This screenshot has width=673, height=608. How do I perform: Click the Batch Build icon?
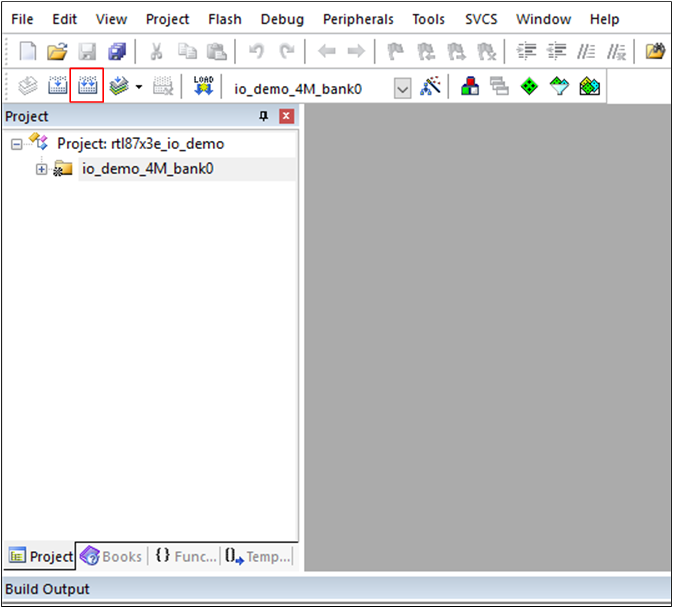[119, 85]
